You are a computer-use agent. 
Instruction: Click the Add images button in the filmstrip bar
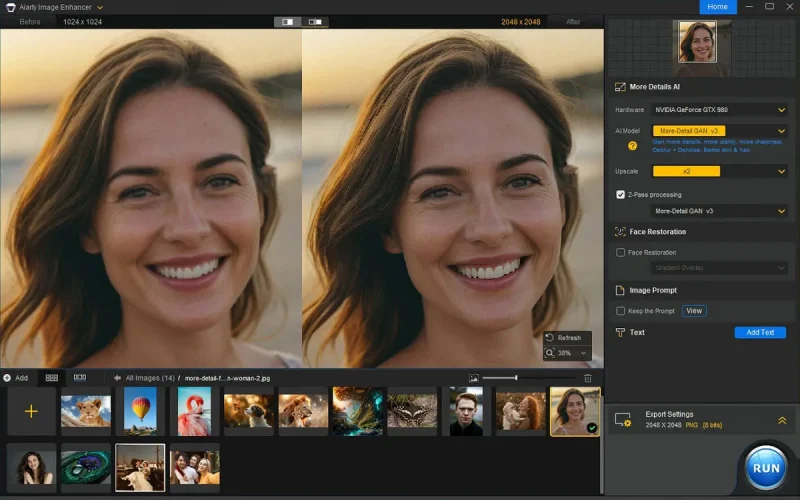(16, 378)
